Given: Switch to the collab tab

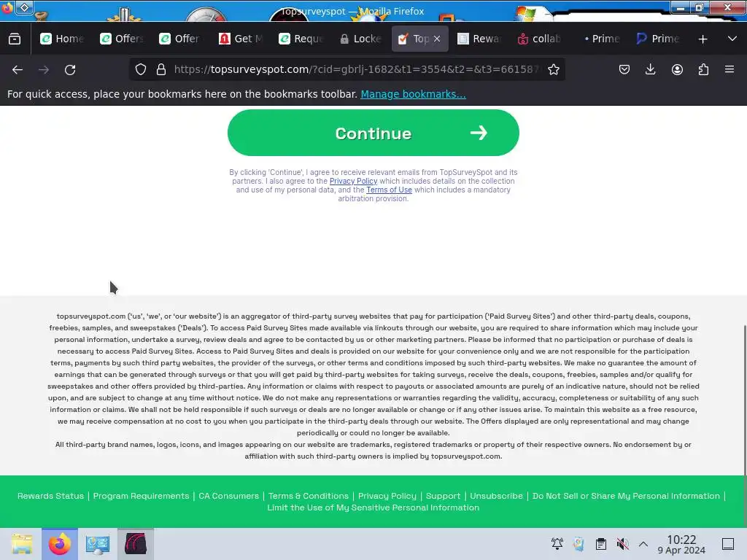Looking at the screenshot, I should (x=539, y=39).
